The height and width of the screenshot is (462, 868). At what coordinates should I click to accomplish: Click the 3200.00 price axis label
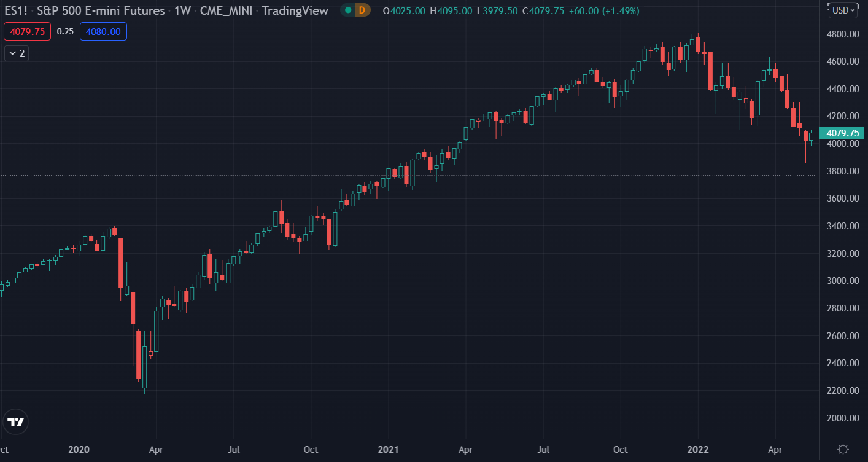[842, 253]
